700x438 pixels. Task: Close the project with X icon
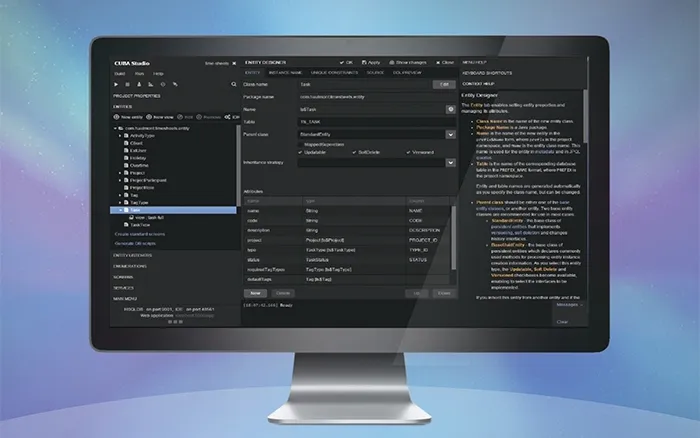pyautogui.click(x=234, y=63)
